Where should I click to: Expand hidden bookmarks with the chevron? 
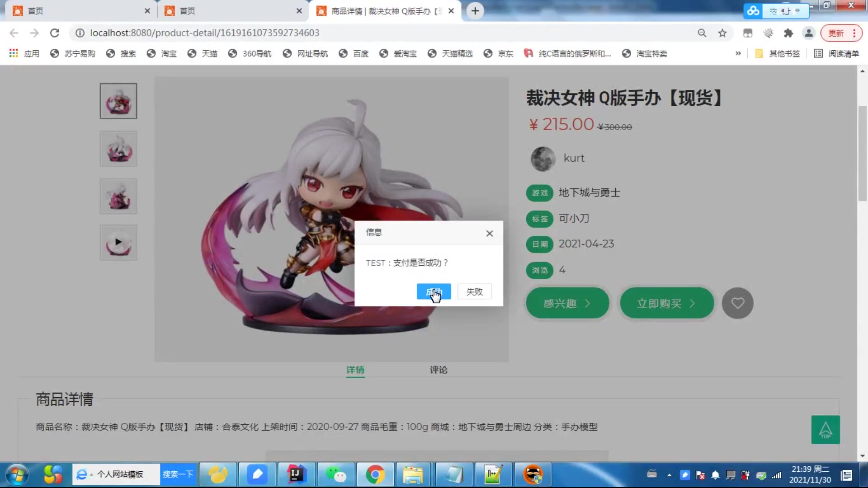coord(738,53)
